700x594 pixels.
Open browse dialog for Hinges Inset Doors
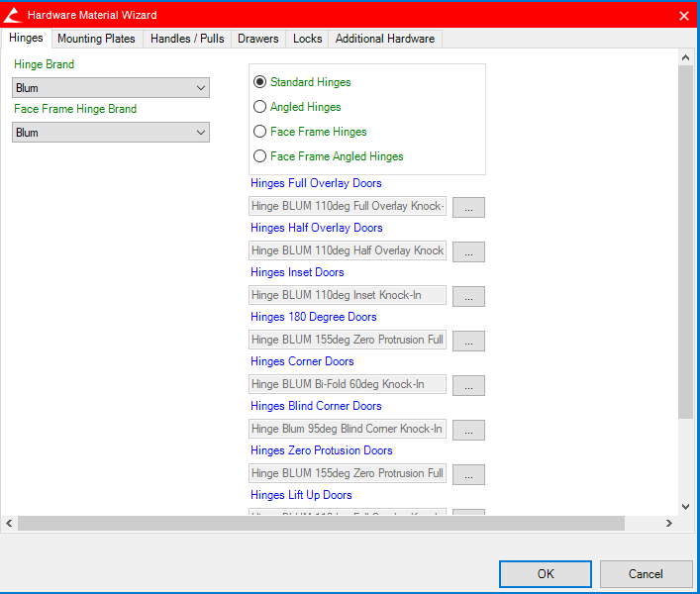[468, 296]
